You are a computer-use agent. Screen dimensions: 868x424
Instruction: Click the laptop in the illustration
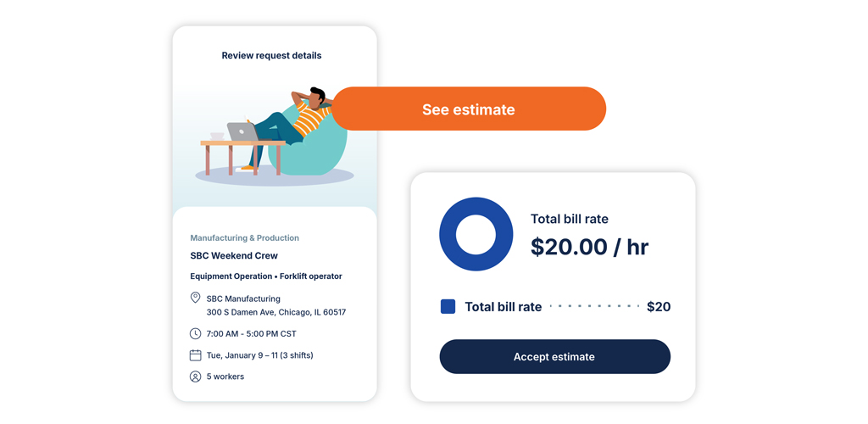pyautogui.click(x=242, y=132)
